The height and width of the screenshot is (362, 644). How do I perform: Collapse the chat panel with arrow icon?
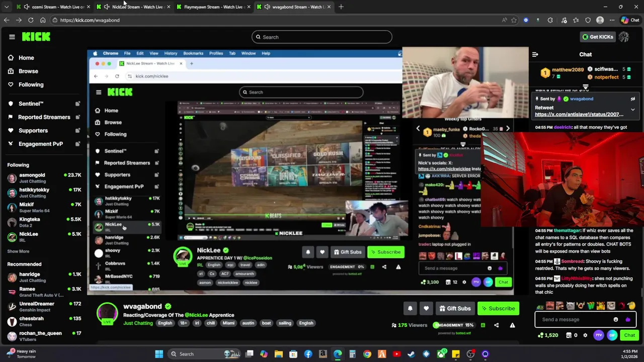tap(535, 54)
